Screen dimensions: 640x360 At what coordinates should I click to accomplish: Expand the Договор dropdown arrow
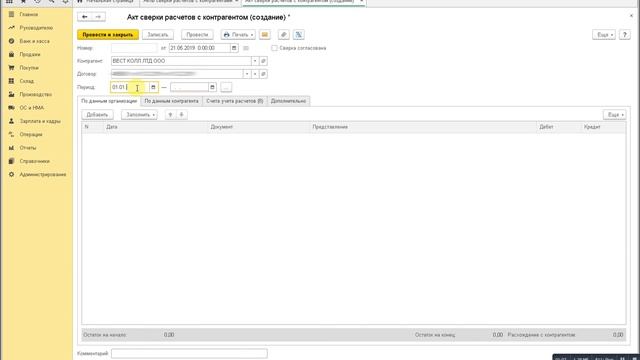pyautogui.click(x=247, y=74)
